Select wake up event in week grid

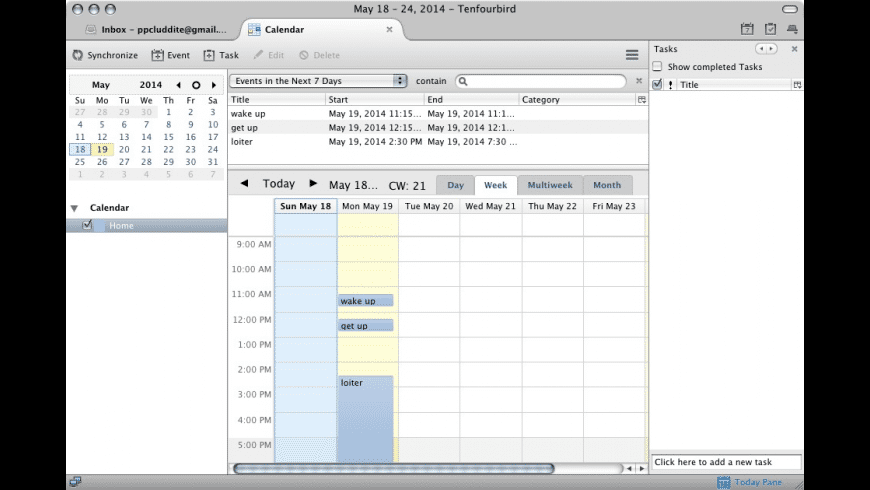click(366, 301)
